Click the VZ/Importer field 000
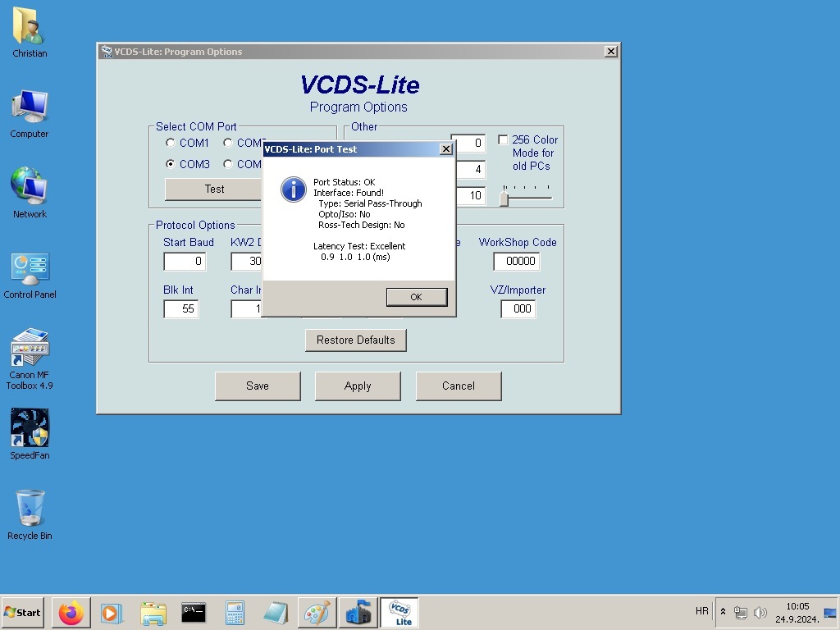 coord(518,309)
